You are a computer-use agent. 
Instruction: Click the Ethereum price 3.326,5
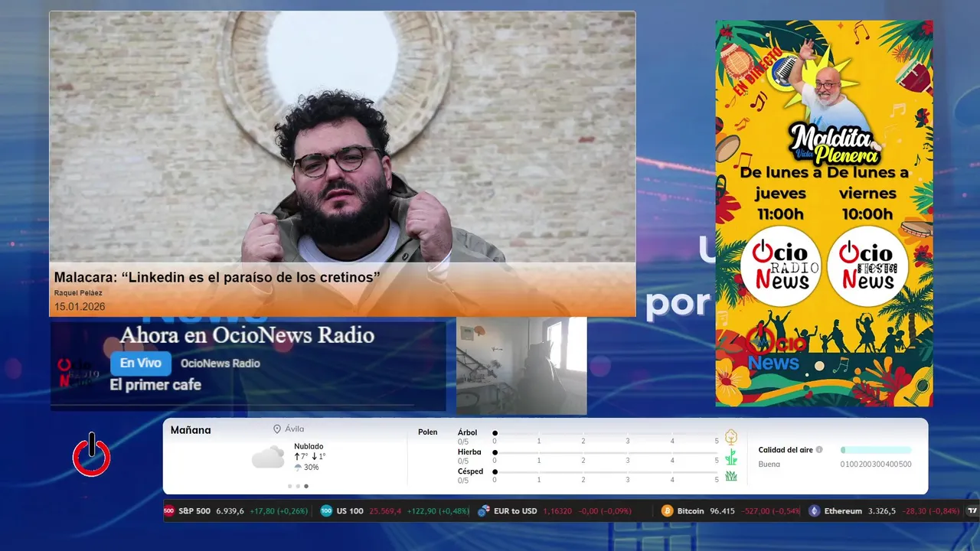[x=882, y=511]
